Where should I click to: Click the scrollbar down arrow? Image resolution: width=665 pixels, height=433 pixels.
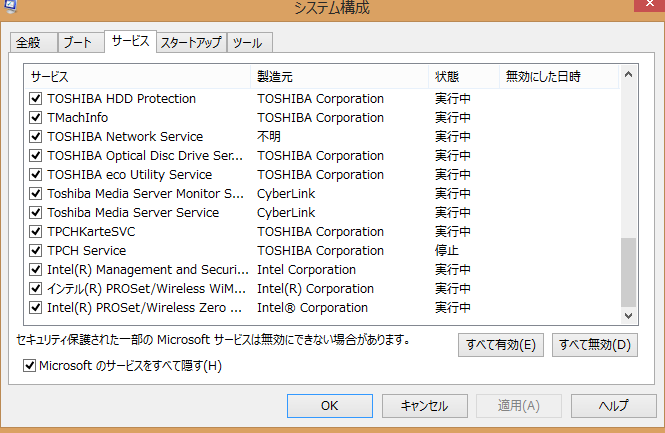(629, 316)
